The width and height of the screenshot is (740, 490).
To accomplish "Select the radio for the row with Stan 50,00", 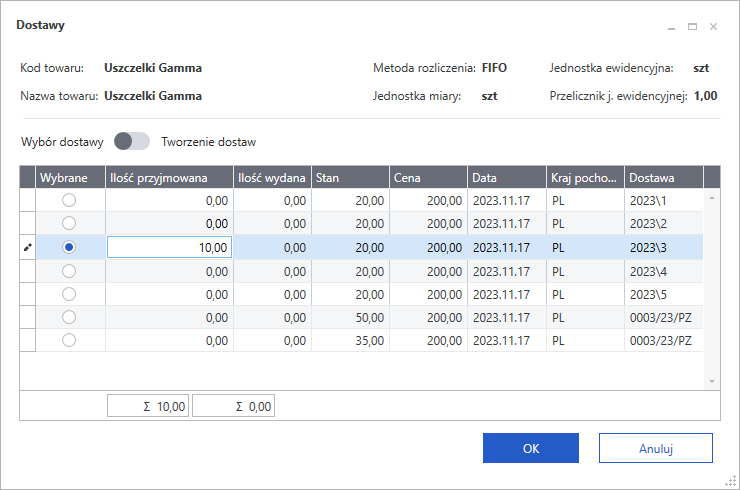I will tap(69, 317).
